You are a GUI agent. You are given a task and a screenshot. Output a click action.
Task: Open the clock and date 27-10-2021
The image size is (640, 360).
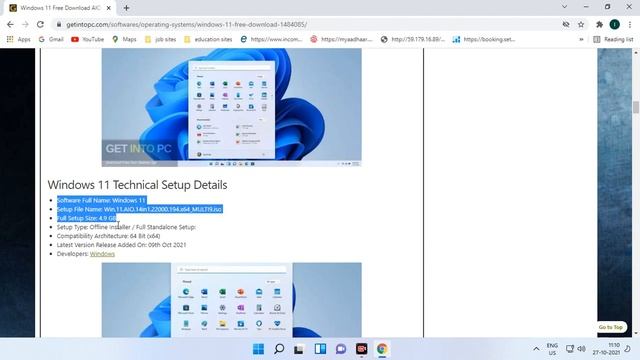pos(606,349)
